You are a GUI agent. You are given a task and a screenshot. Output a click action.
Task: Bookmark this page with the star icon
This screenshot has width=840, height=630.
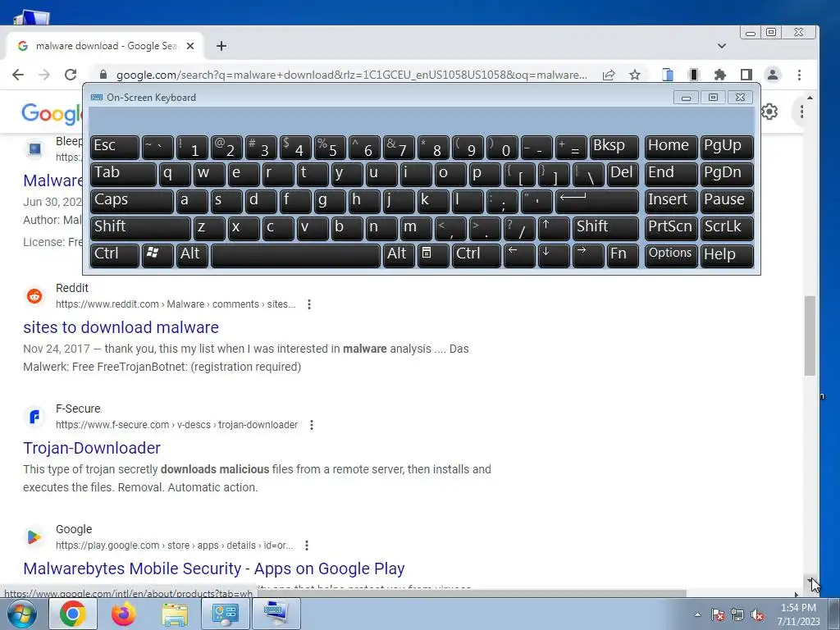click(635, 75)
